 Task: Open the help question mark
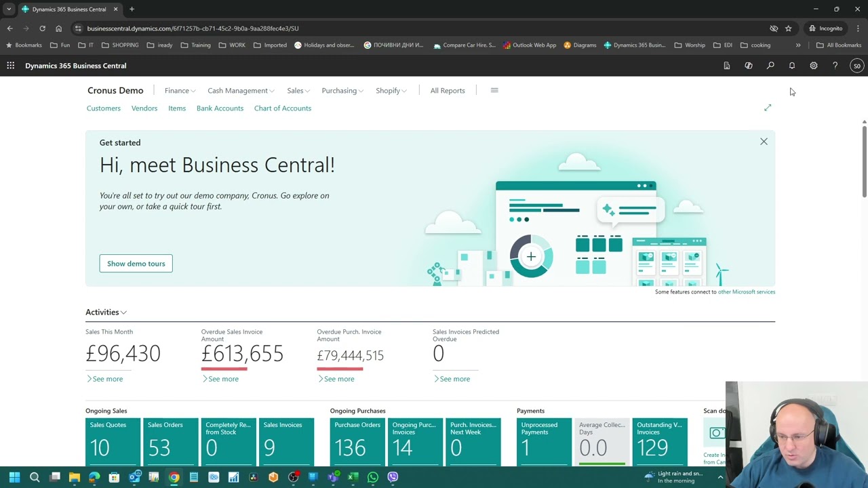(835, 66)
